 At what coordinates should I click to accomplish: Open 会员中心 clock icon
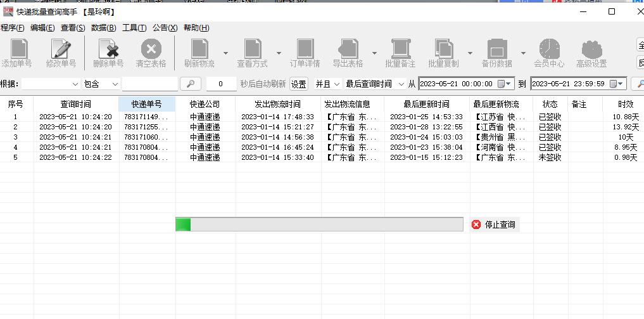550,49
